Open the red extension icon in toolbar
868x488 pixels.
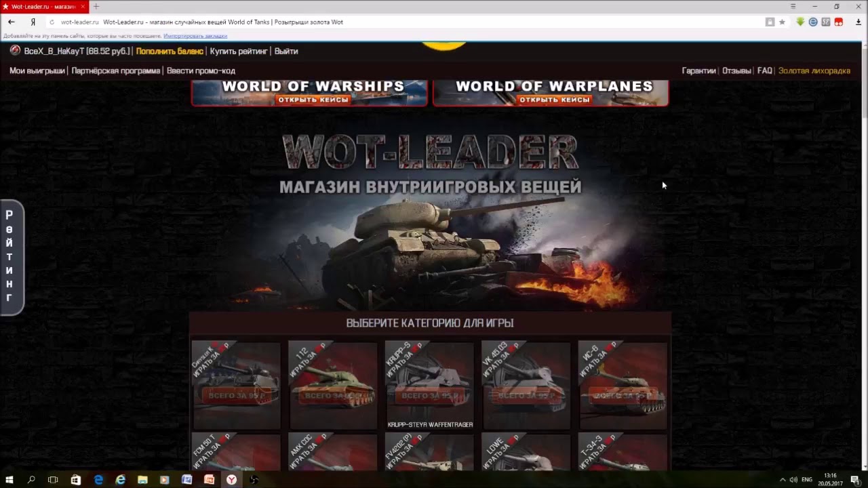point(839,22)
